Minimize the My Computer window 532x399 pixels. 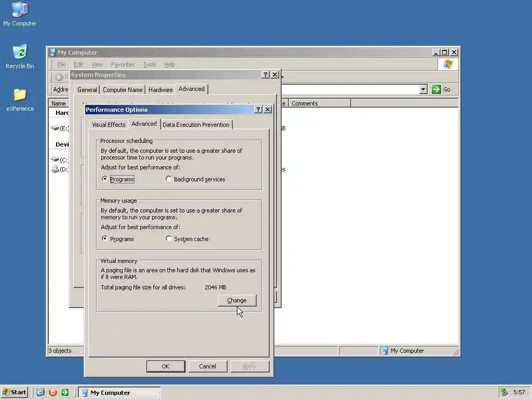pos(436,52)
